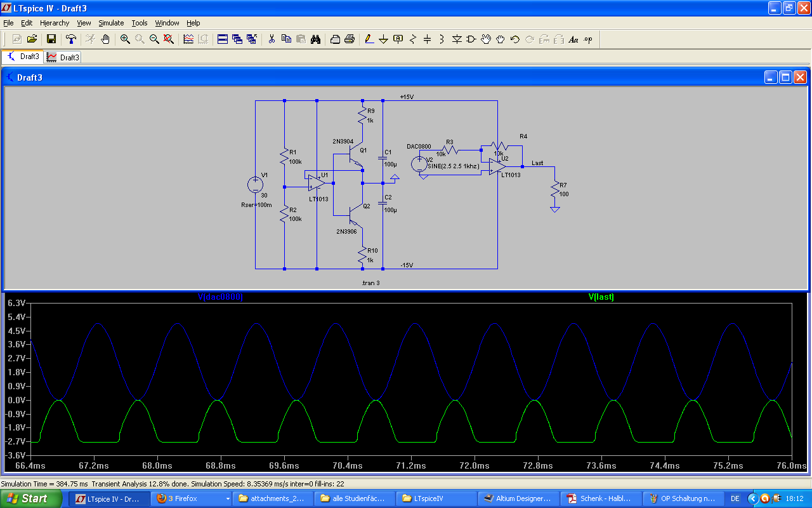This screenshot has width=812, height=508.
Task: Click the voltage source V1 symbol
Action: click(x=255, y=185)
